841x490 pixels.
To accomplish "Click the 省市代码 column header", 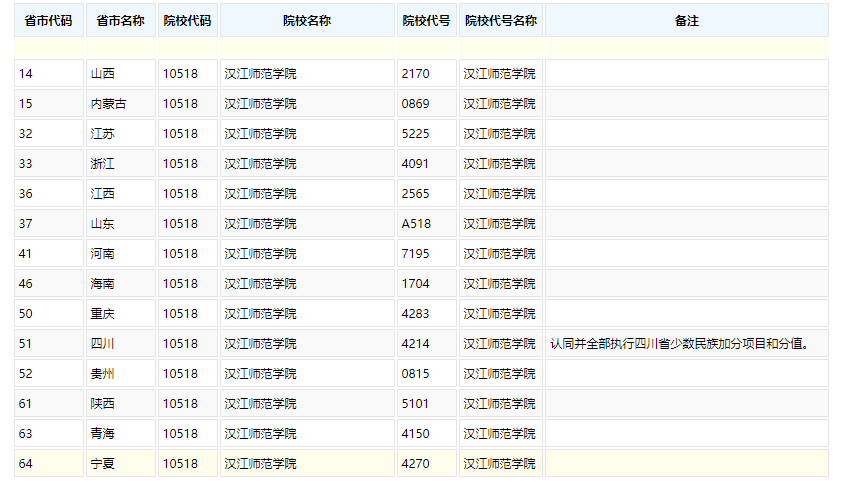I will coord(48,21).
